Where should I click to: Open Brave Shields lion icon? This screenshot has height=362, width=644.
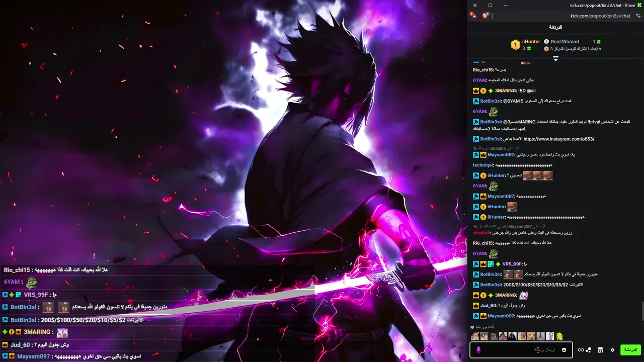[x=486, y=16]
